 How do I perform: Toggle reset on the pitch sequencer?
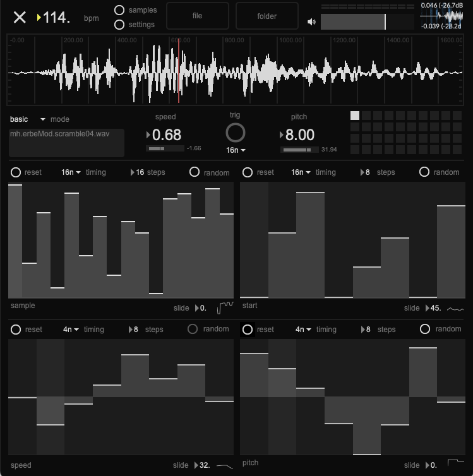248,330
